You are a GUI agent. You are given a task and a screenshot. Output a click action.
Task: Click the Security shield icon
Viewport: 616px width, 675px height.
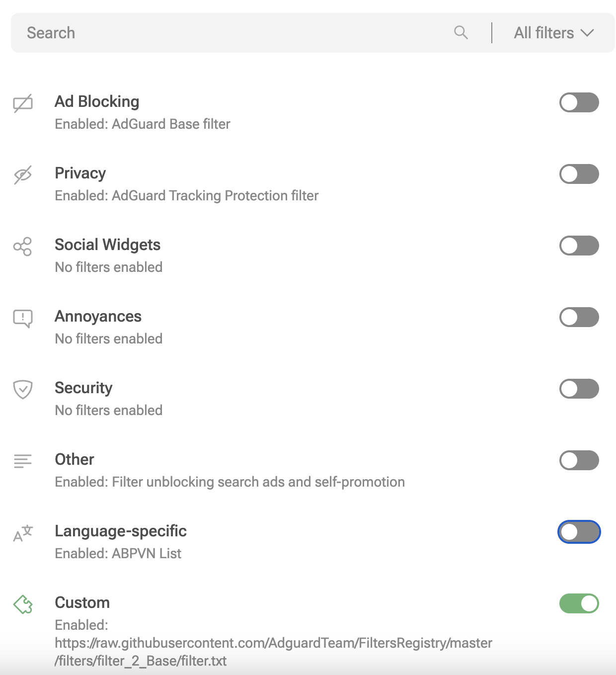click(23, 389)
